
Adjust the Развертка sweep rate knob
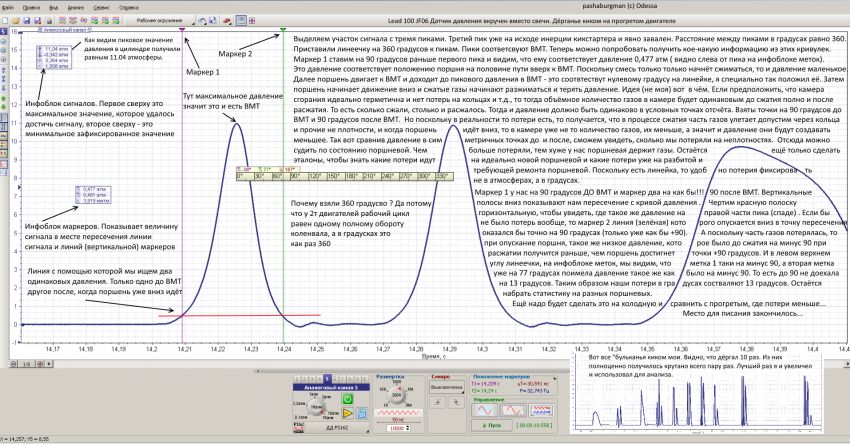pos(397,395)
